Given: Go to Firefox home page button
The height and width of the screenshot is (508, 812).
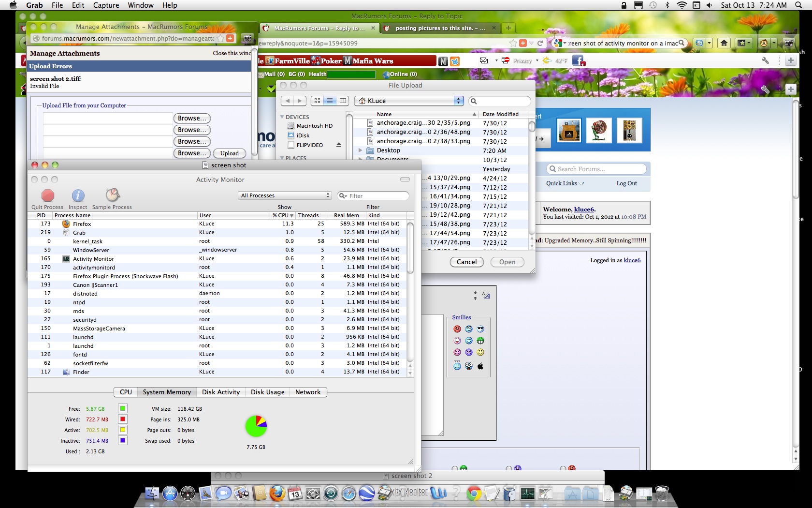Looking at the screenshot, I should [x=724, y=43].
